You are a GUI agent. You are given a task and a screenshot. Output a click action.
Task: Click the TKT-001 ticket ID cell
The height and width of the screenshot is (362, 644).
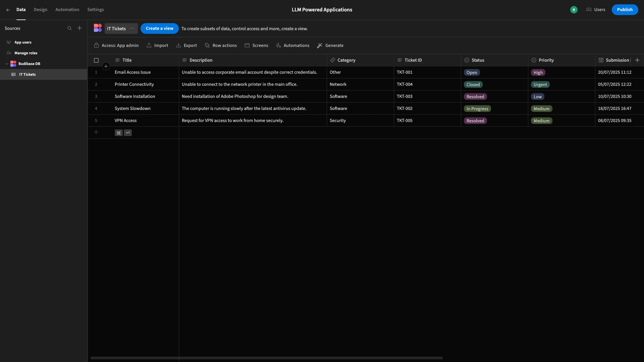(427, 72)
